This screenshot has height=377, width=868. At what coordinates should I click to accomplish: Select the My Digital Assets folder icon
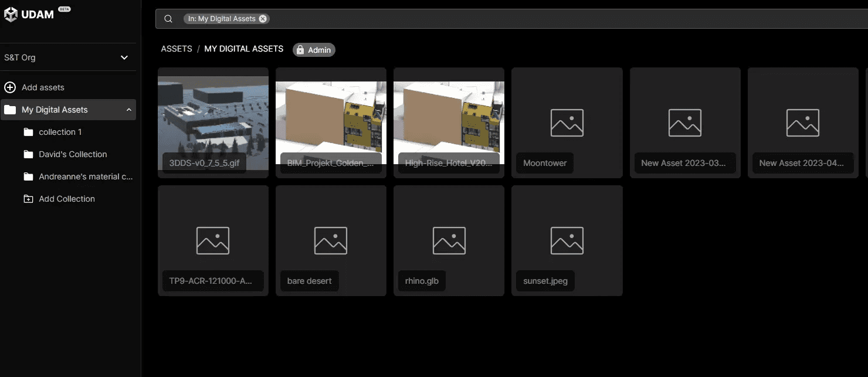(x=10, y=110)
